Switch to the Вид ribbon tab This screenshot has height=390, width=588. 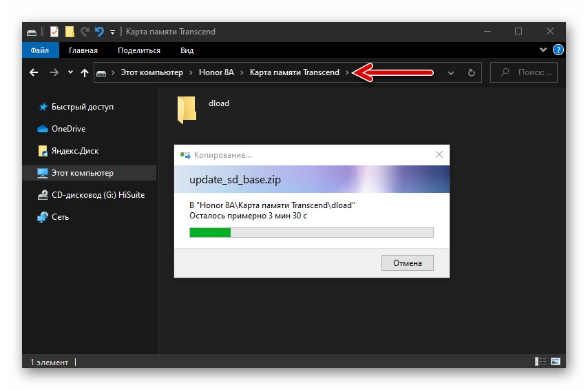click(x=187, y=50)
